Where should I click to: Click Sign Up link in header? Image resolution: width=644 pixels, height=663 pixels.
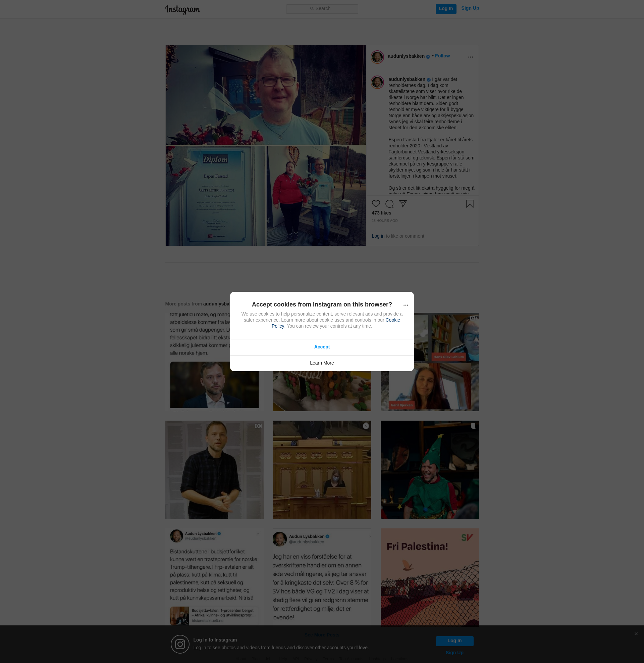tap(470, 8)
